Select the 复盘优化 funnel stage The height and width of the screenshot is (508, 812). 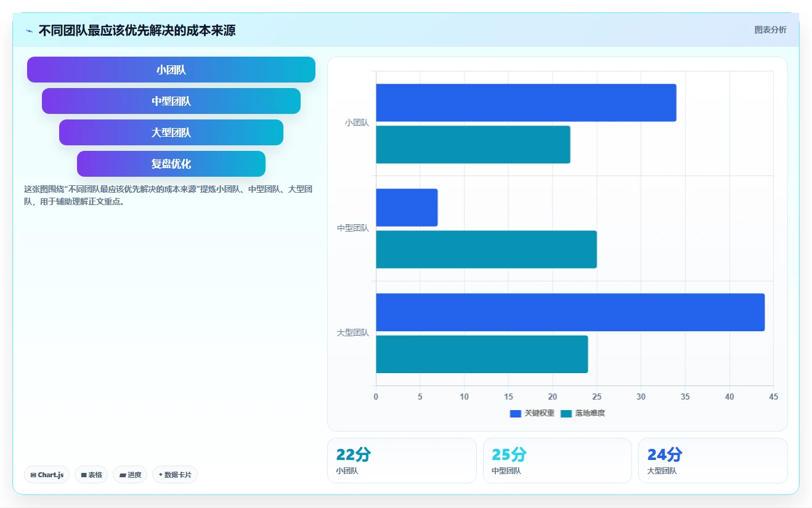[x=171, y=164]
